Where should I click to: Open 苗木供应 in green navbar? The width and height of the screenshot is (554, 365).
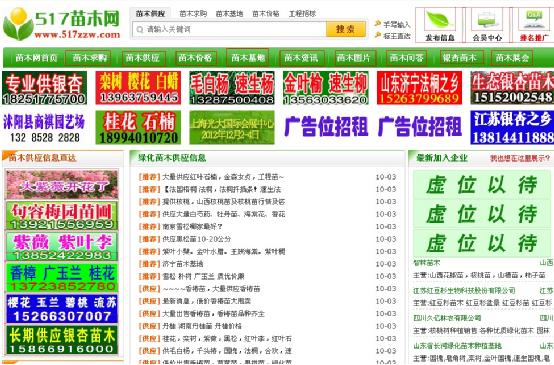pos(143,58)
